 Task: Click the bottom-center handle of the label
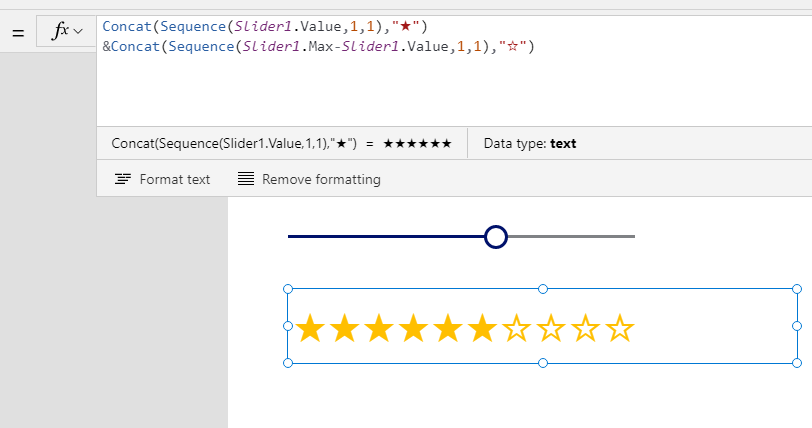point(543,363)
